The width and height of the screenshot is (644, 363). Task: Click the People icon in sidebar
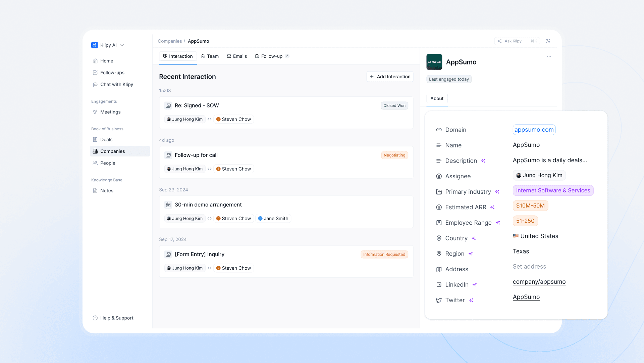(96, 163)
